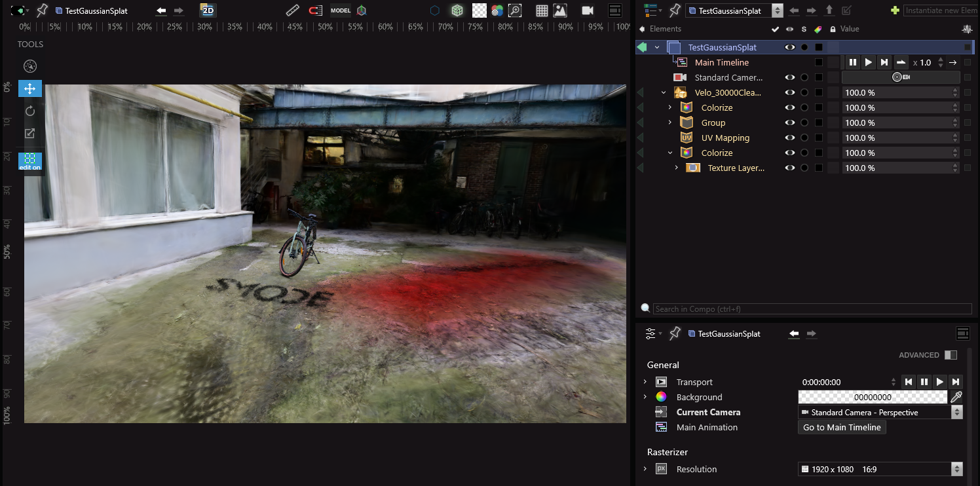The image size is (980, 486).
Task: Hide the UV Mapping layer visibility
Action: point(790,138)
